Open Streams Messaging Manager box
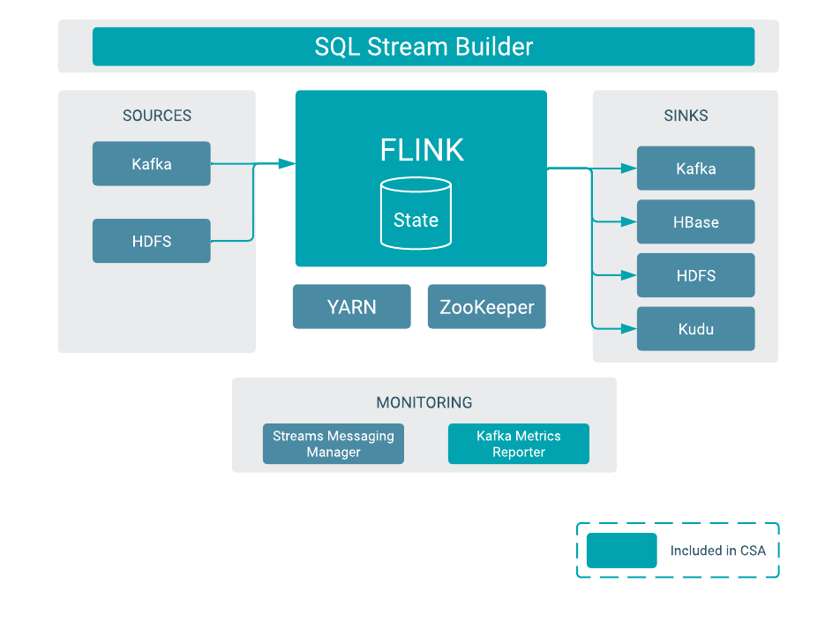 click(334, 444)
